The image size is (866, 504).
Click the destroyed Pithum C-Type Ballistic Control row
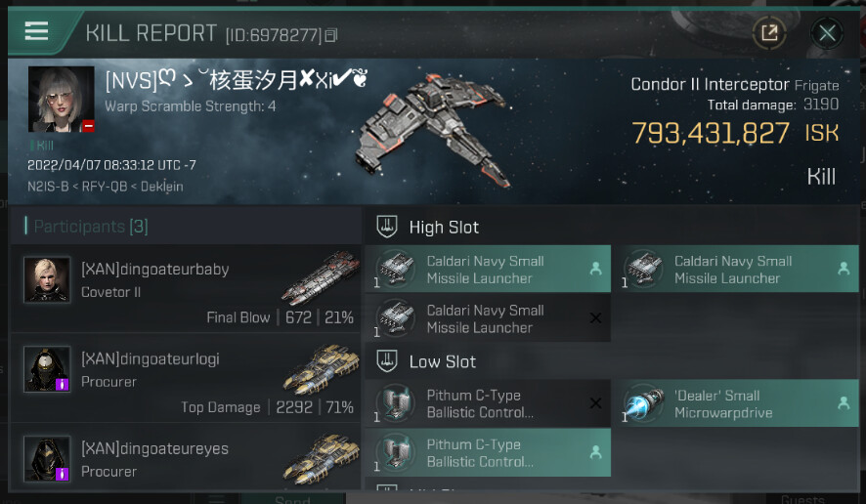(488, 403)
